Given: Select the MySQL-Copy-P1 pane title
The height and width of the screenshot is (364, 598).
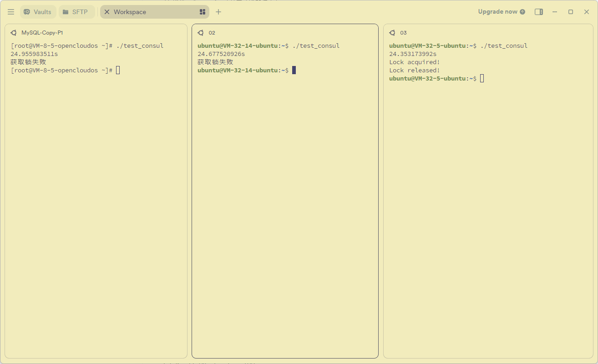Looking at the screenshot, I should 42,33.
